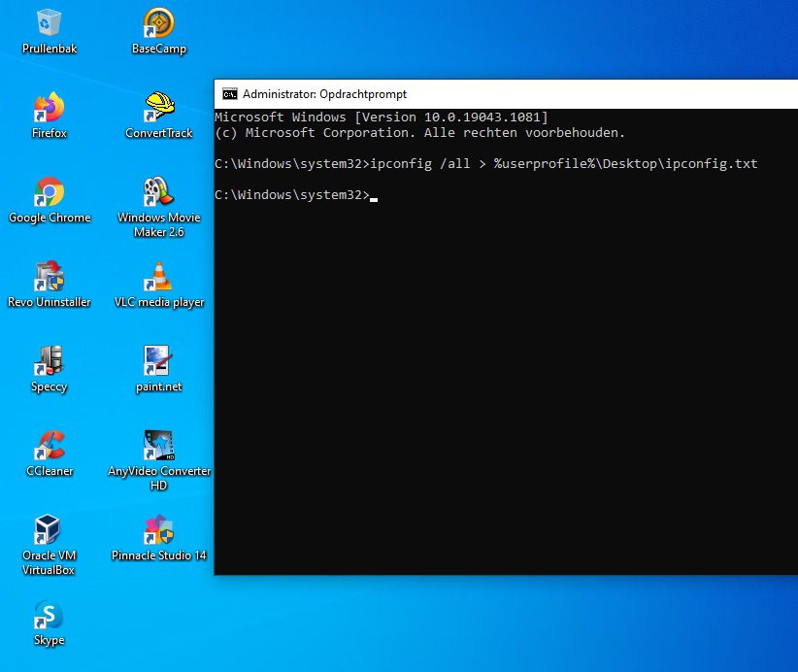Click the Revo Uninstaller desktop icon

point(49,277)
